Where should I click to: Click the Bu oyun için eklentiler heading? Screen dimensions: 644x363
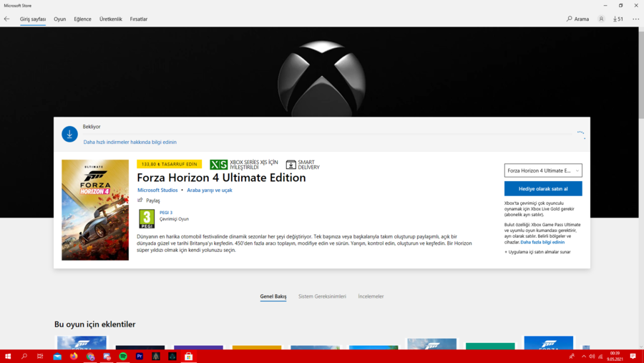click(95, 324)
